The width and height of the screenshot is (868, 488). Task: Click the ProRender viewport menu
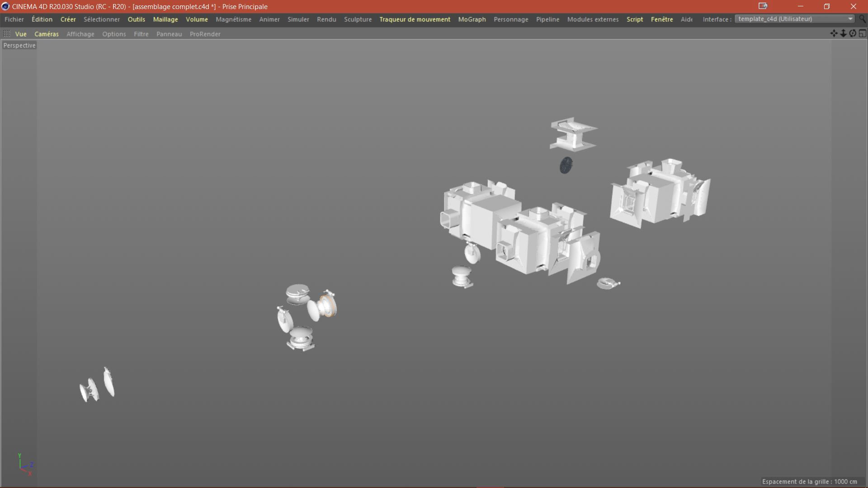pos(205,34)
